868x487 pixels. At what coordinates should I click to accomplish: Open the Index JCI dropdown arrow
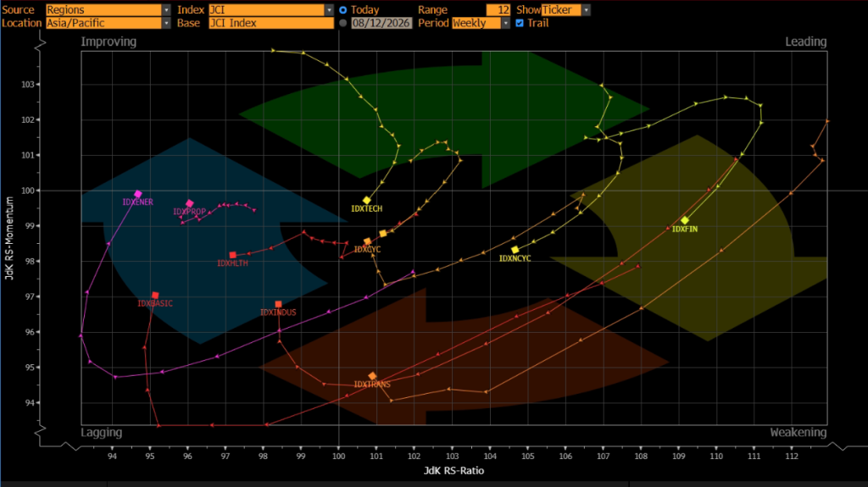(x=330, y=10)
